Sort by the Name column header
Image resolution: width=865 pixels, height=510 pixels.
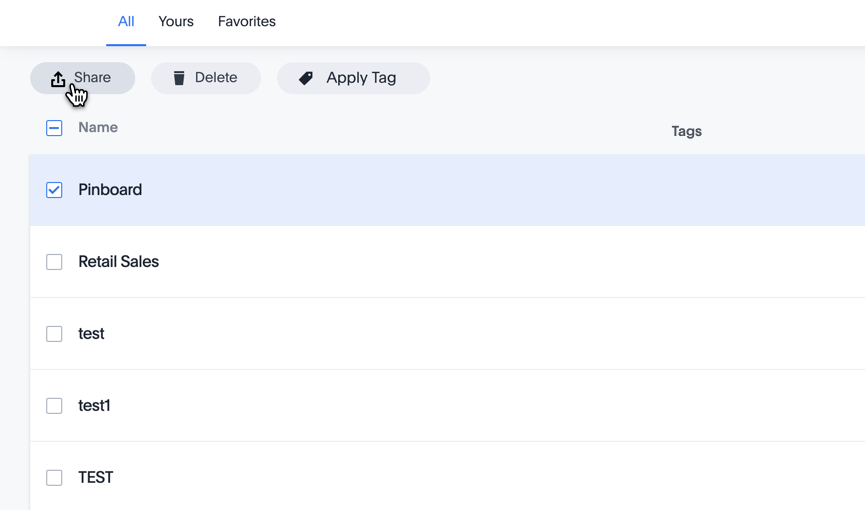98,128
